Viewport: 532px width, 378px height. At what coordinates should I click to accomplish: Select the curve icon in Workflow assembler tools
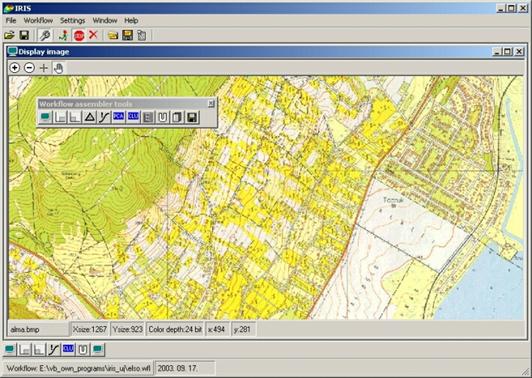104,117
